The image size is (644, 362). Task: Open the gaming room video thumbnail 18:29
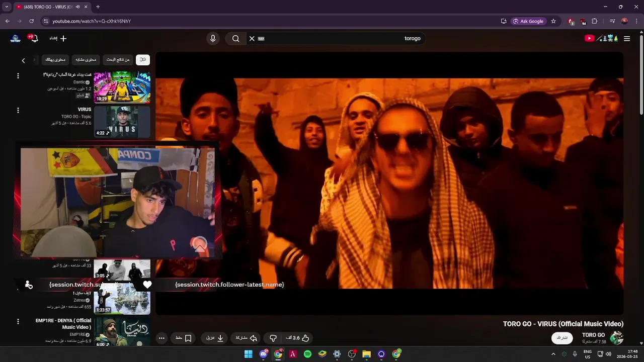122,86
